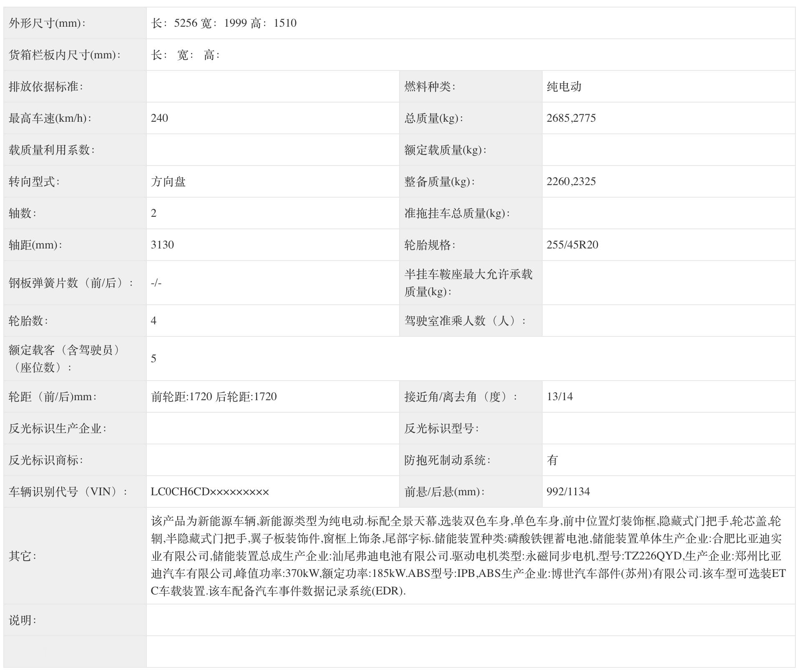Select the leaf spring value -/-

coord(156,283)
